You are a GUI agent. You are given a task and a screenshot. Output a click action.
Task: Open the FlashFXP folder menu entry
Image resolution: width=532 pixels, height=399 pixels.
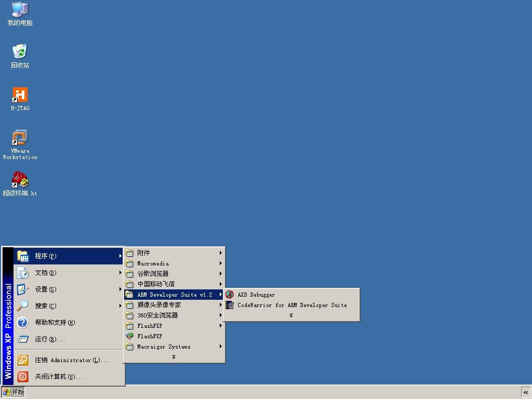click(x=174, y=326)
